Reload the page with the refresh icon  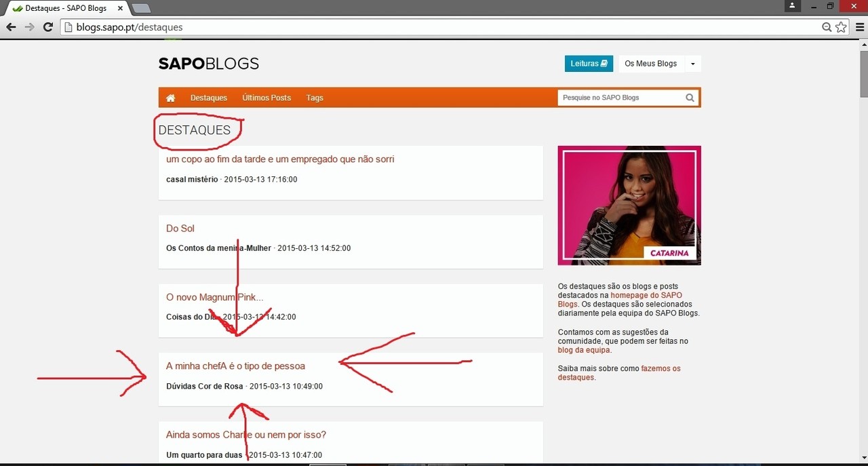pos(47,26)
